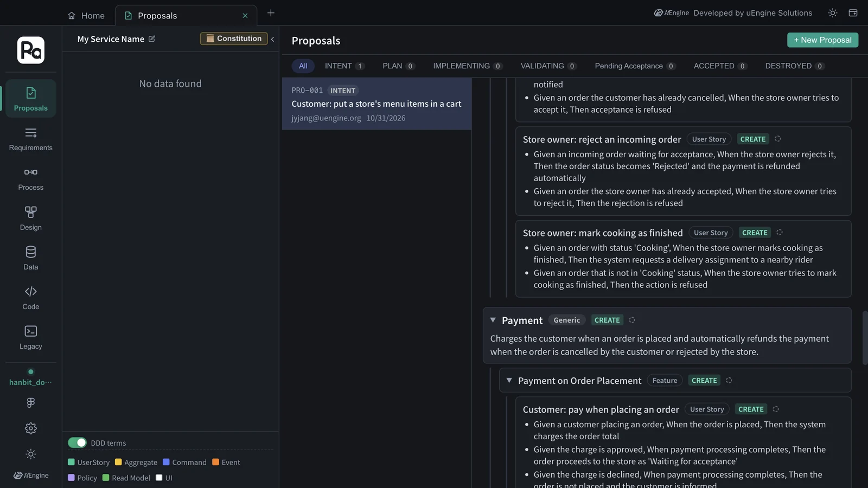868x488 pixels.
Task: Toggle light mode icon in the top bar
Action: tap(833, 13)
